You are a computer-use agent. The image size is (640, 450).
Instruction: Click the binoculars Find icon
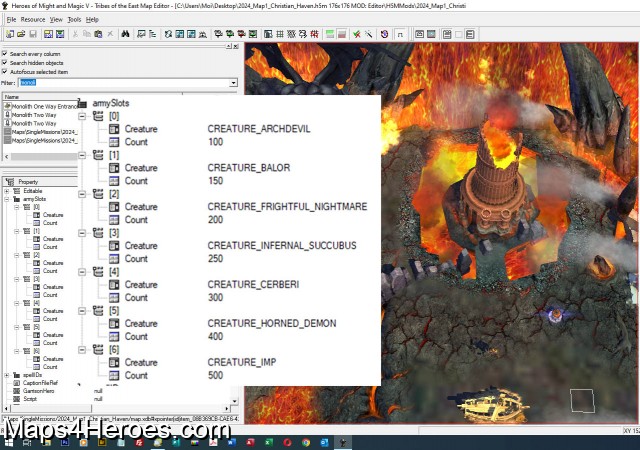[x=125, y=34]
